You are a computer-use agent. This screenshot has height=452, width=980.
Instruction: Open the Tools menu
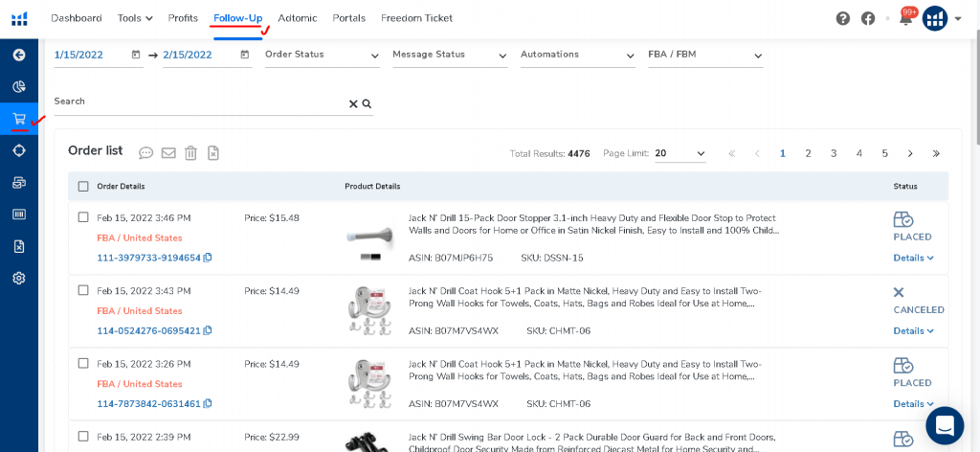click(135, 18)
